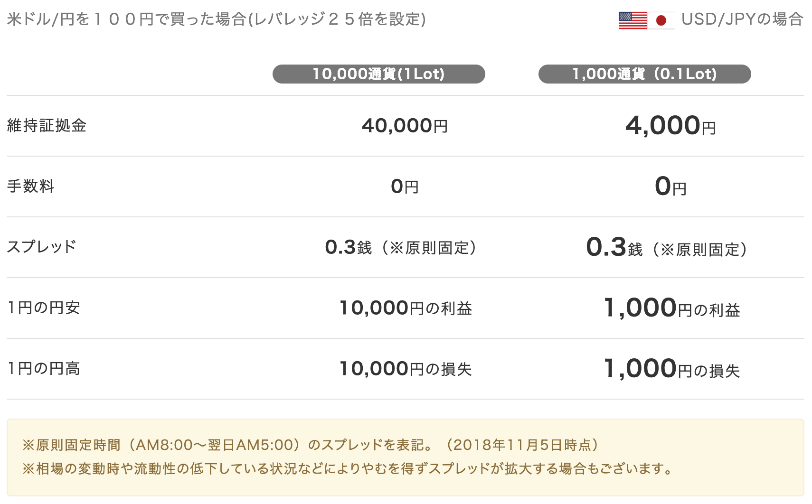This screenshot has height=504, width=812.
Task: Click the 手数料 row label
Action: [x=31, y=186]
